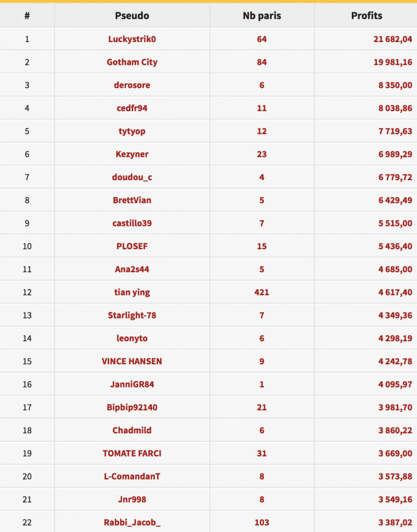Select the TOMATE FARCI username
The width and height of the screenshot is (417, 532).
[x=132, y=454]
